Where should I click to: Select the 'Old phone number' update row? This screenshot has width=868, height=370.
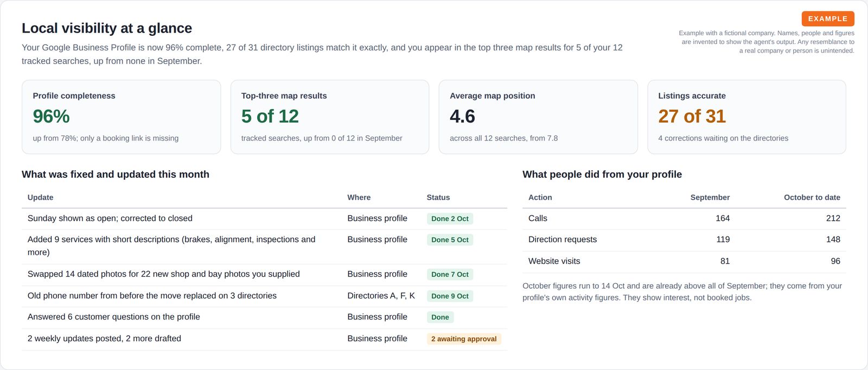pos(264,296)
